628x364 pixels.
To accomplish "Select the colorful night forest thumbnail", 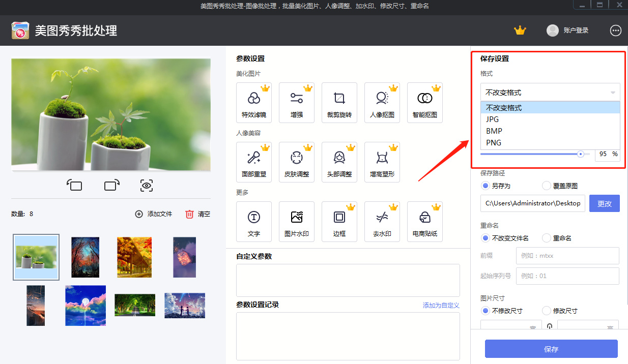I will 85,257.
